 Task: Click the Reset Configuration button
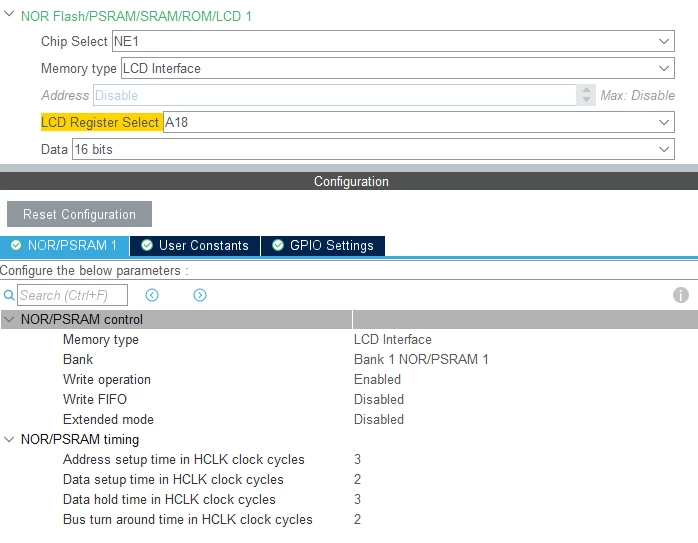79,214
